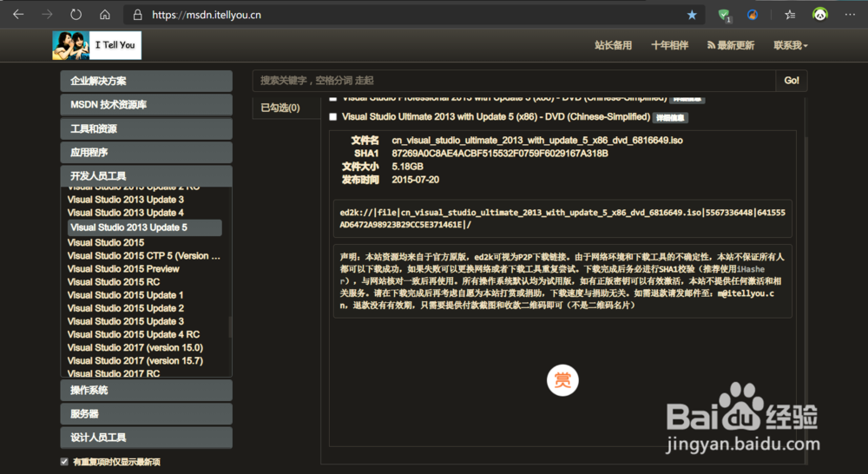Open the panda profile avatar
Viewport: 868px width, 474px height.
click(820, 15)
